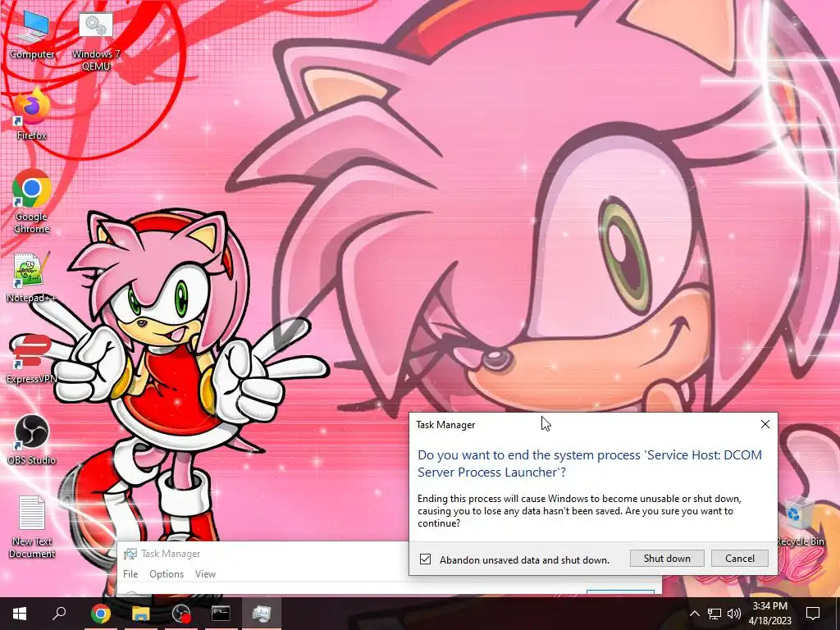Viewport: 840px width, 630px height.
Task: Confirm with the Shut down button
Action: (667, 558)
